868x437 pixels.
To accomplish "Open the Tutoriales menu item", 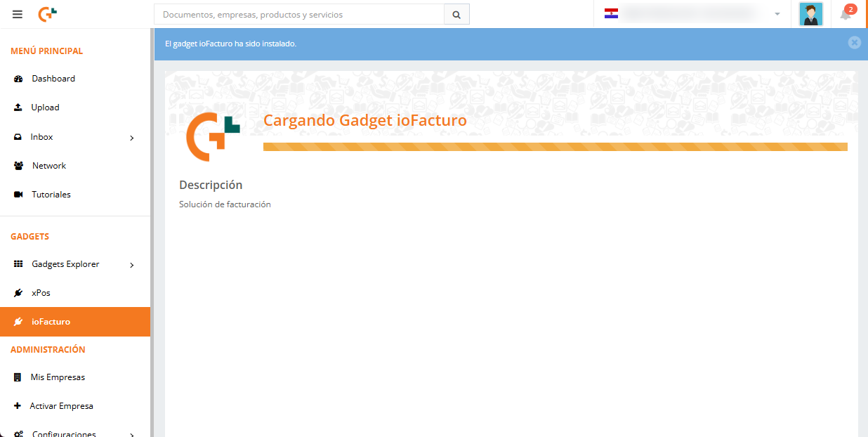I will pyautogui.click(x=75, y=195).
